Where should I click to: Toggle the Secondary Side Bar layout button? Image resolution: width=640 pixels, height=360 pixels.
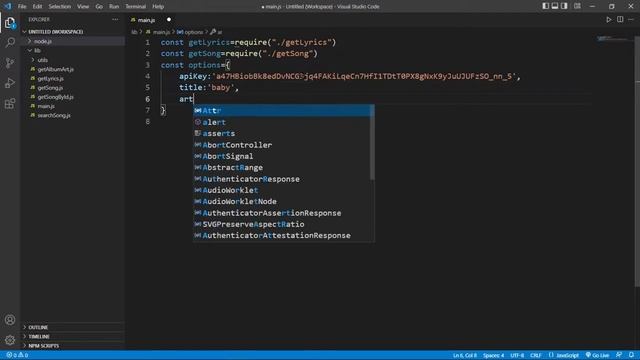coord(564,6)
